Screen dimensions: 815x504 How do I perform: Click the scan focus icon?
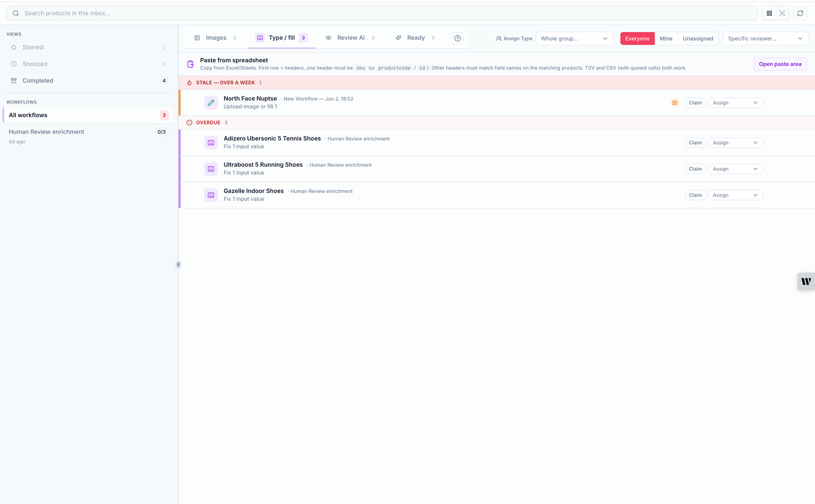pyautogui.click(x=782, y=13)
